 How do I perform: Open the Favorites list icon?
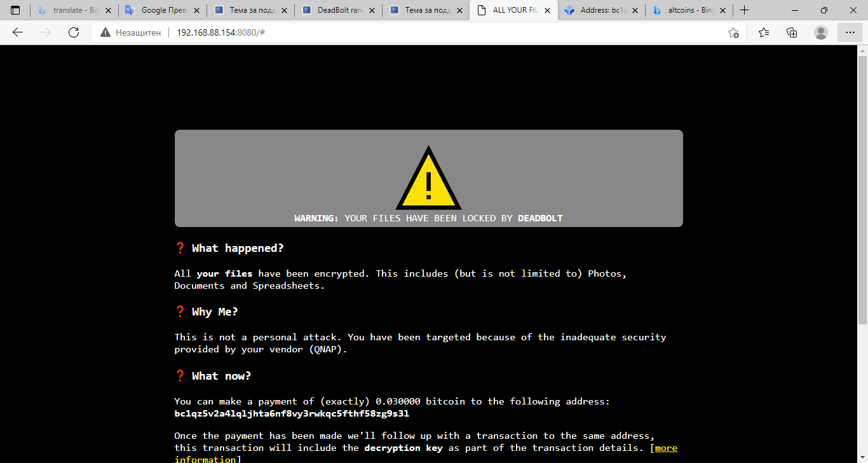click(764, 32)
